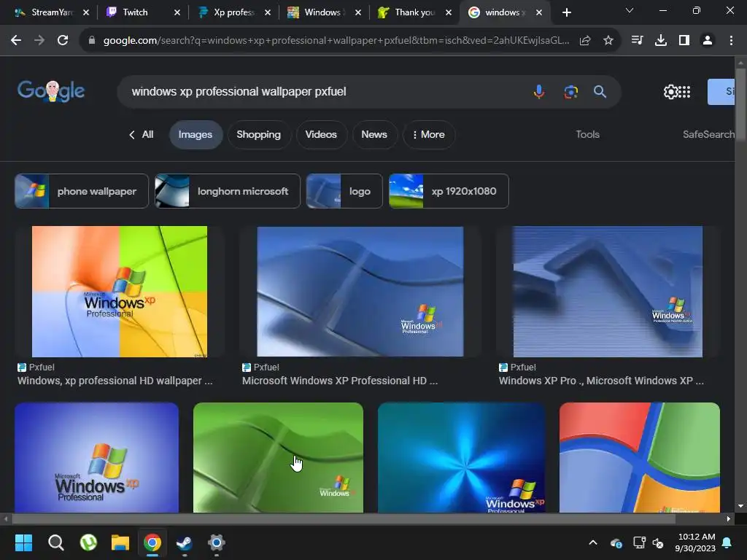Screen dimensions: 747x560
Task: Open the blue wave Windows XP thumbnail
Action: tap(360, 292)
